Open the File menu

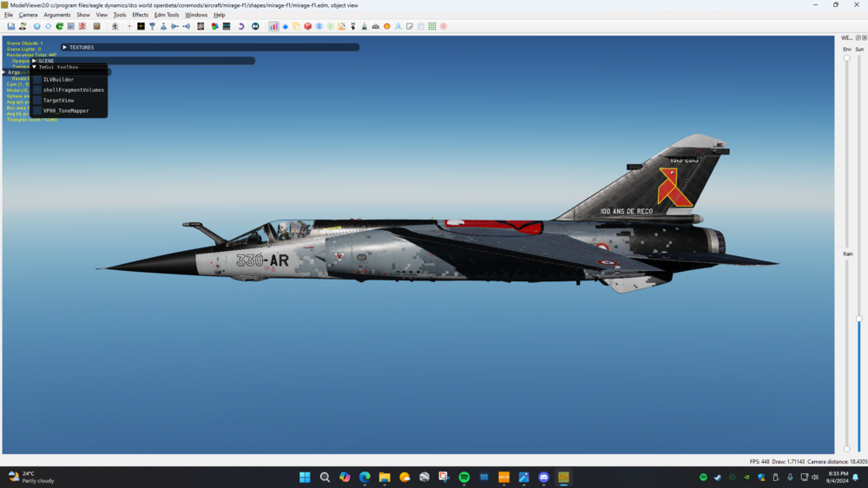(9, 15)
